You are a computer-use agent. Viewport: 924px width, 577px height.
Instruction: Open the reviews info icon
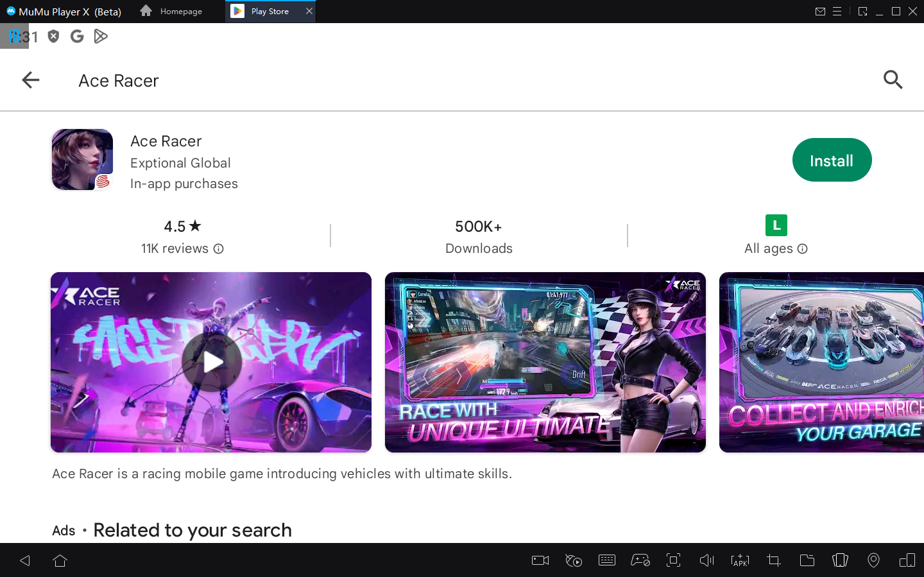219,249
